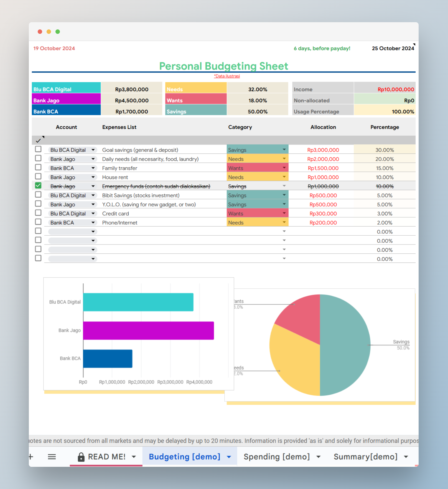Screen dimensions: 448x489
Task: Click the cyan Blu BCA Digital swatch cell
Action: [x=66, y=87]
